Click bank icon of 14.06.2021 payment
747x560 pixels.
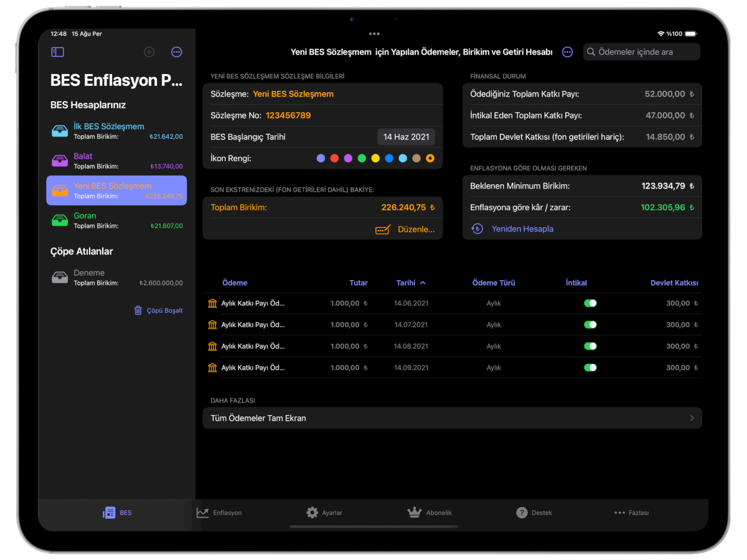(213, 304)
